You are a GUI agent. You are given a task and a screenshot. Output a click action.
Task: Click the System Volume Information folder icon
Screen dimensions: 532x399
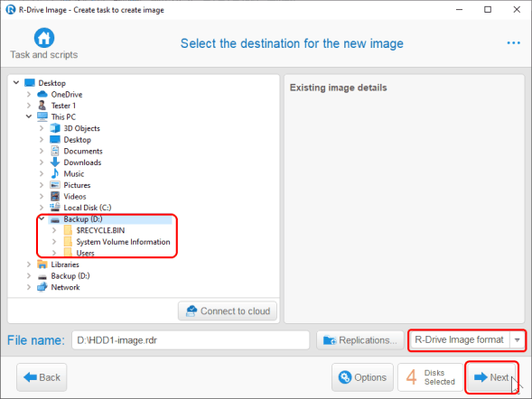pyautogui.click(x=68, y=241)
